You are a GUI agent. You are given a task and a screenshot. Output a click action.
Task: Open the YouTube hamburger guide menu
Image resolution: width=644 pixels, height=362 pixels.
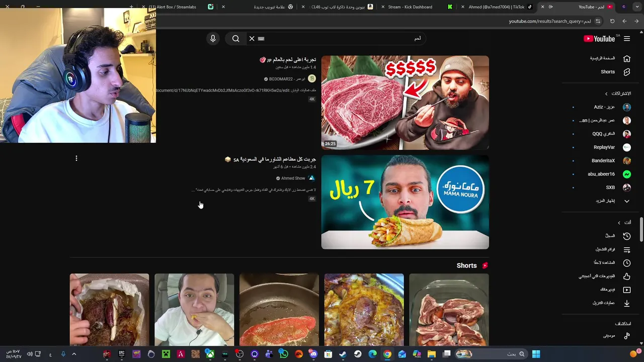pos(627,39)
